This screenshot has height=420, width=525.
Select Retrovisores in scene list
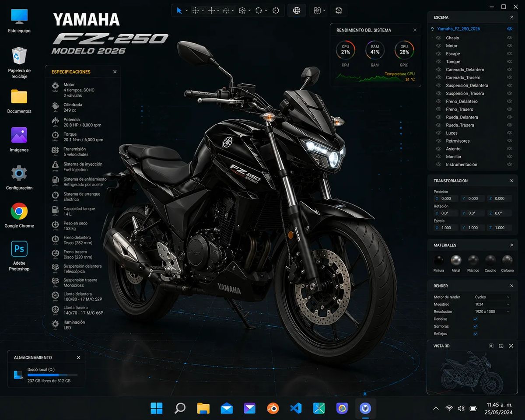pos(458,141)
